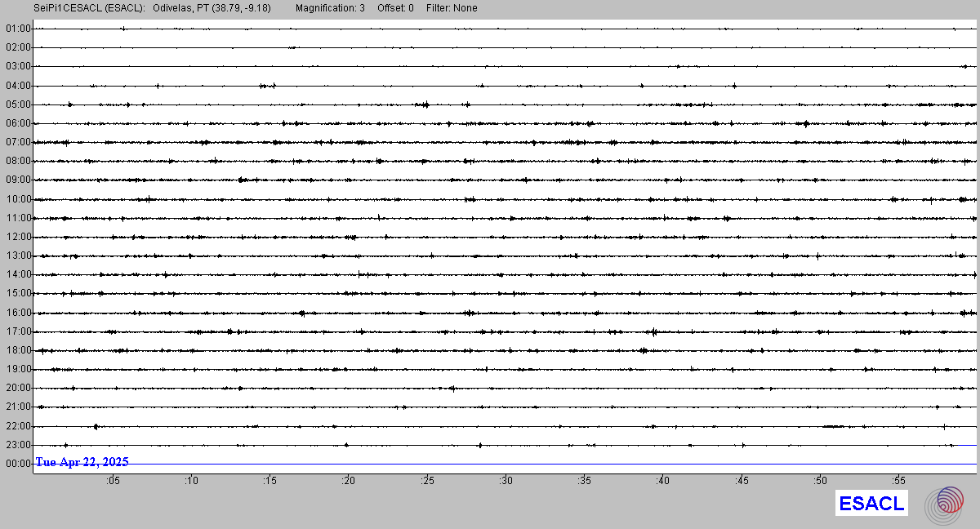Select the 11:00 hour label

tap(18, 218)
